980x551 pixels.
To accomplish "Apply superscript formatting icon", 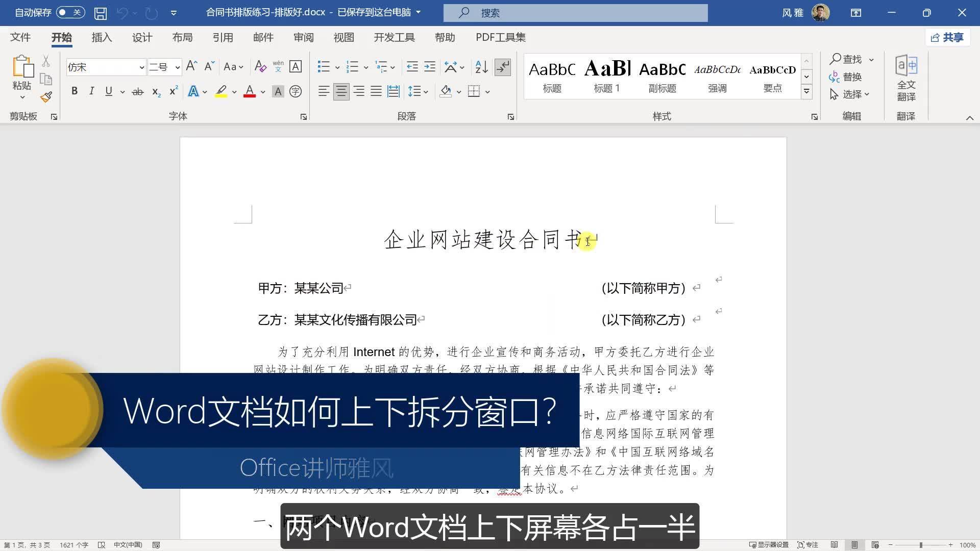I will click(x=174, y=91).
